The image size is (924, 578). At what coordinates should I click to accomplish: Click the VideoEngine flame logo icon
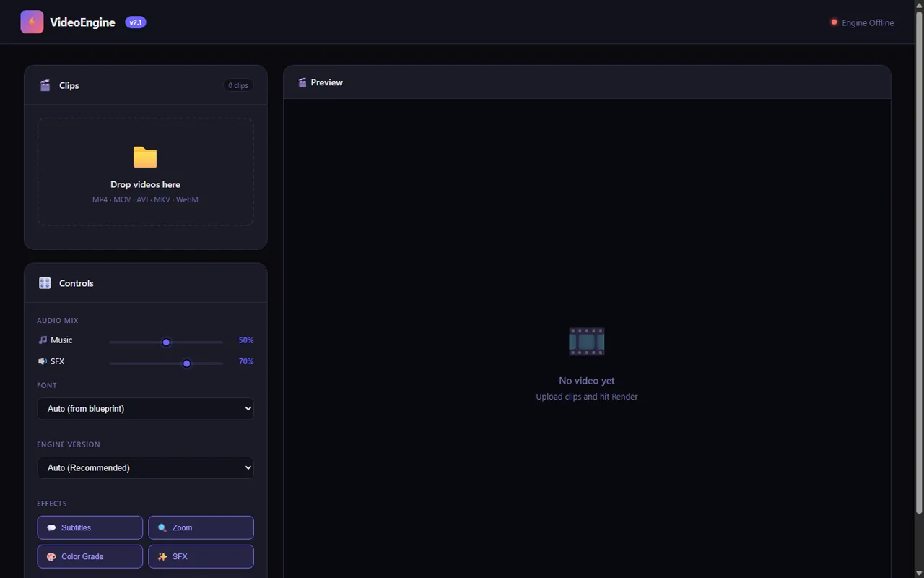[x=32, y=22]
